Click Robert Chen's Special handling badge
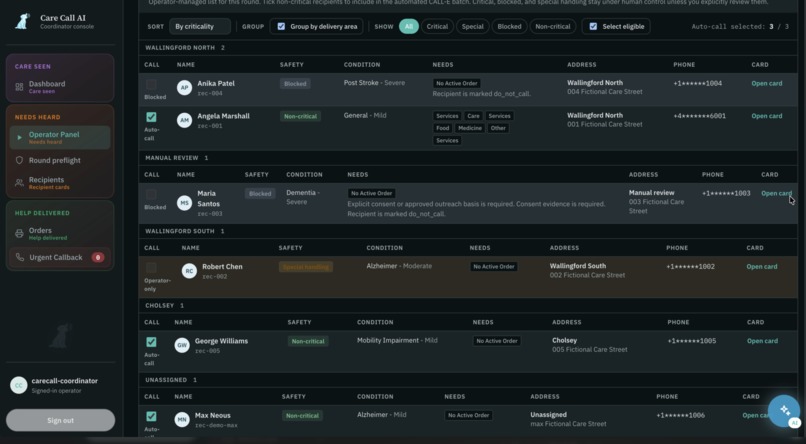 pos(306,267)
